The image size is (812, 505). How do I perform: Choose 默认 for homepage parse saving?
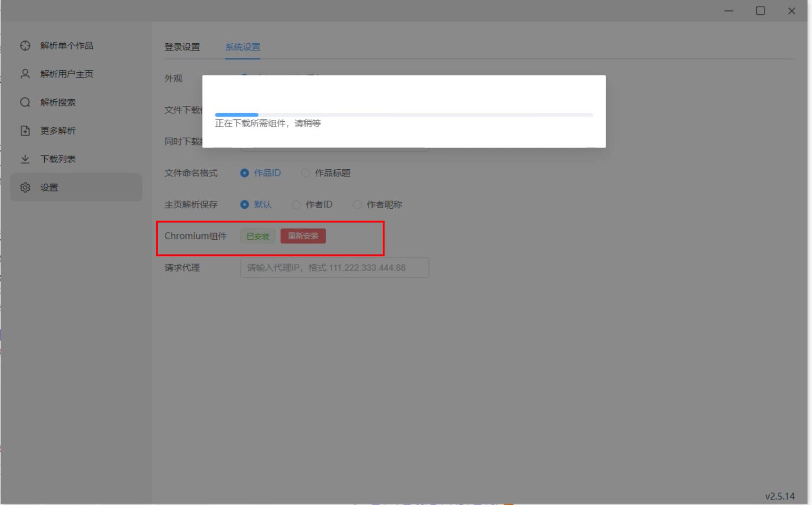tap(244, 204)
